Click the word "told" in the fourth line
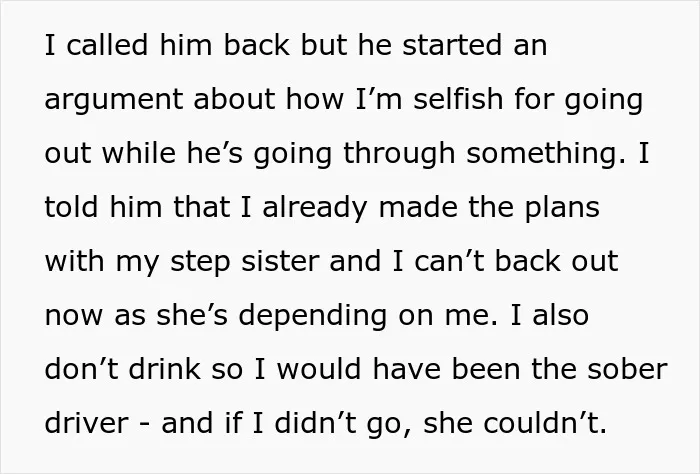 click(x=71, y=206)
